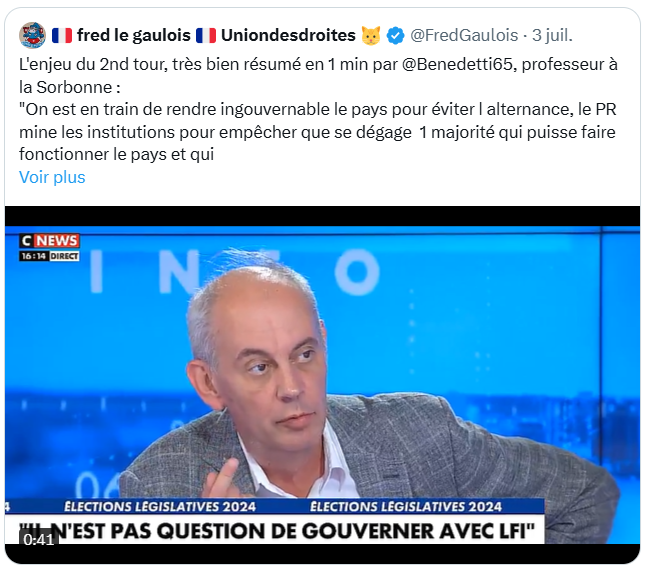Click the French flag before 'Uniondesdroites'
Screen dimensions: 648x568
click(x=206, y=36)
